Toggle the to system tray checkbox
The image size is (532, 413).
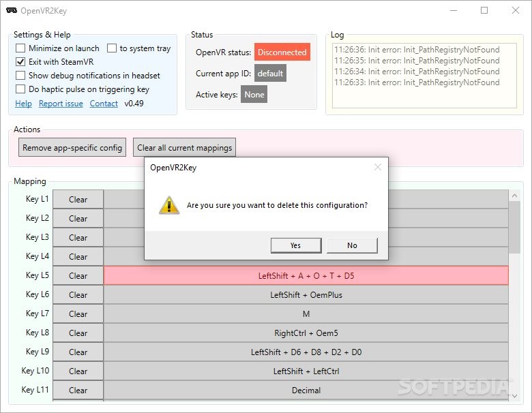point(112,48)
